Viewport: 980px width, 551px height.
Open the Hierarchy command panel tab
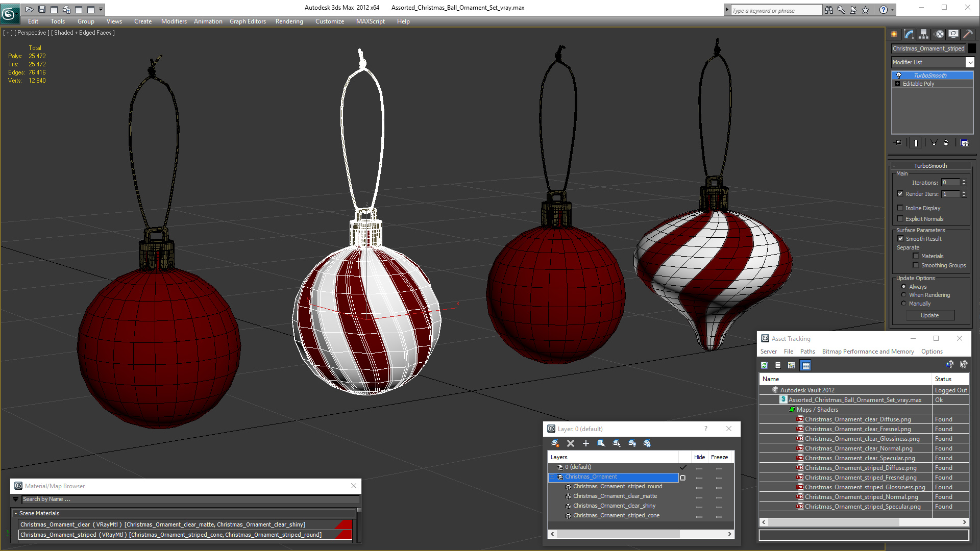[x=923, y=34]
